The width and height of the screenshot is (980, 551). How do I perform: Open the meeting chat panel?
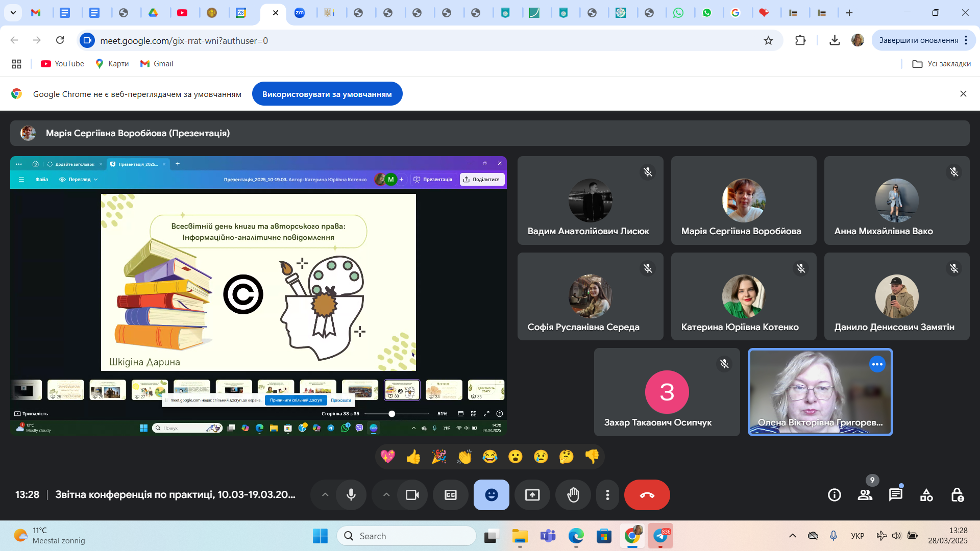[896, 495]
